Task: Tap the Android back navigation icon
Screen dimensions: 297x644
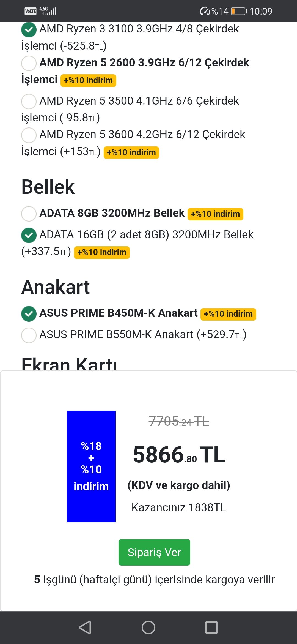Action: [85, 627]
